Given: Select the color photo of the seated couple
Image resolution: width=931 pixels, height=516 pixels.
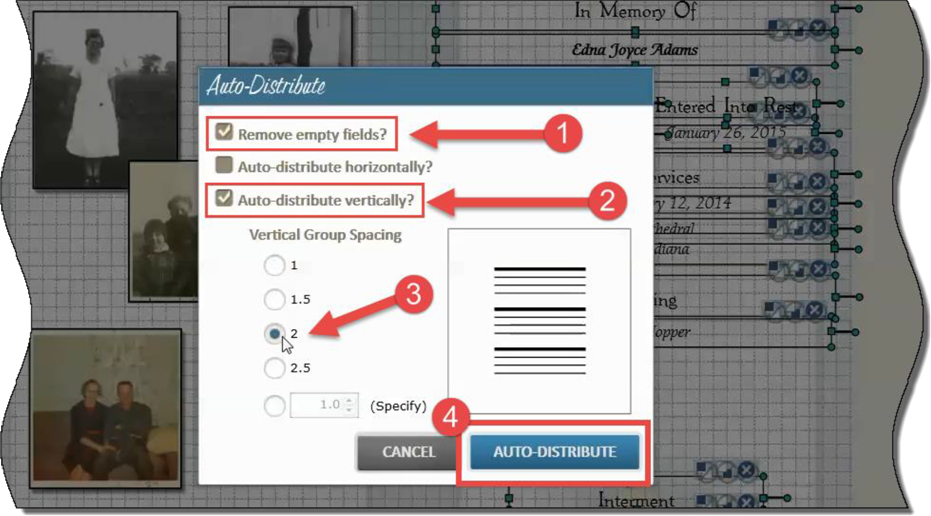Looking at the screenshot, I should click(x=106, y=409).
